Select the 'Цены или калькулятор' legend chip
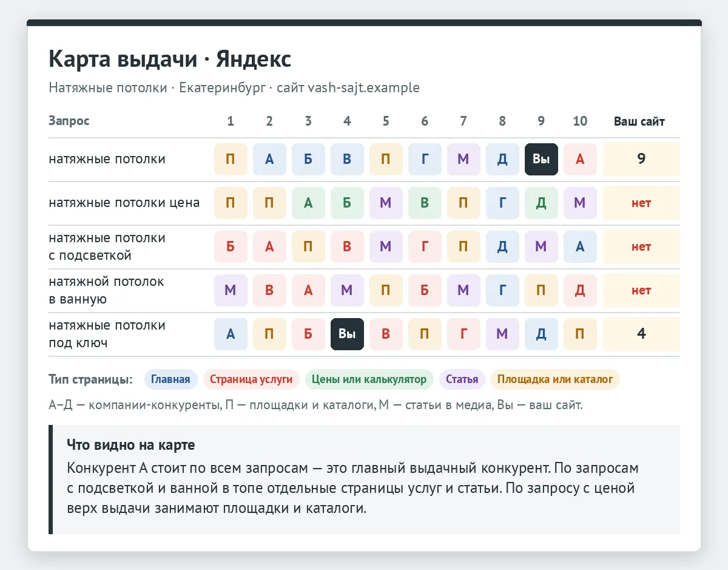This screenshot has width=728, height=570. [x=369, y=379]
